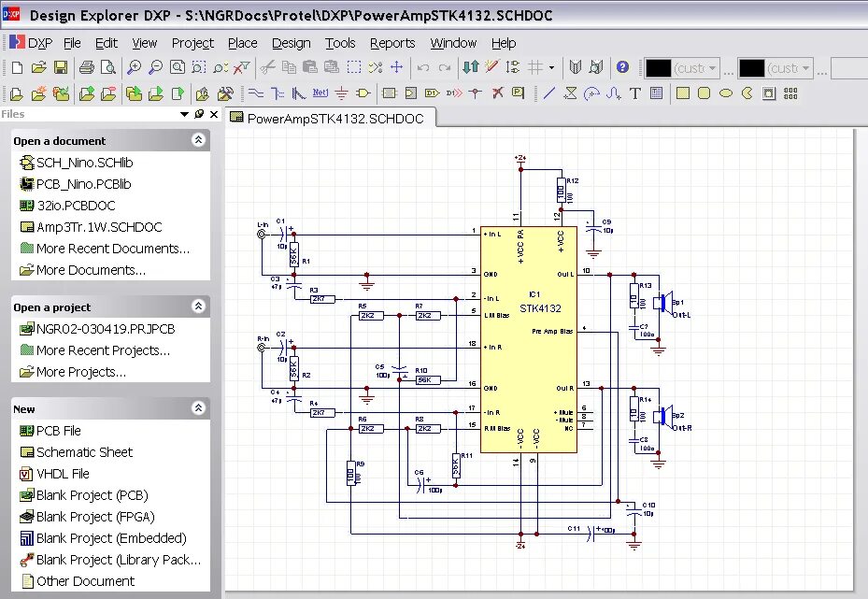Select the Place Net Label tool
Viewport: 868px width, 599px height.
320,93
